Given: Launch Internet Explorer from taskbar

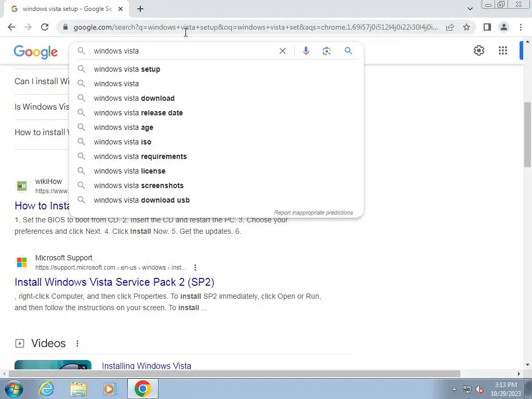Looking at the screenshot, I should [x=46, y=389].
